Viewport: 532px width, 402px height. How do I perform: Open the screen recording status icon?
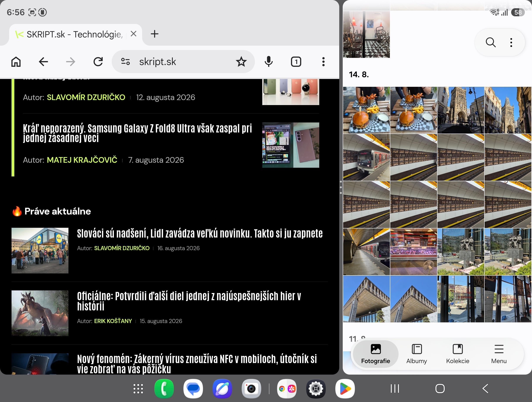(x=42, y=12)
